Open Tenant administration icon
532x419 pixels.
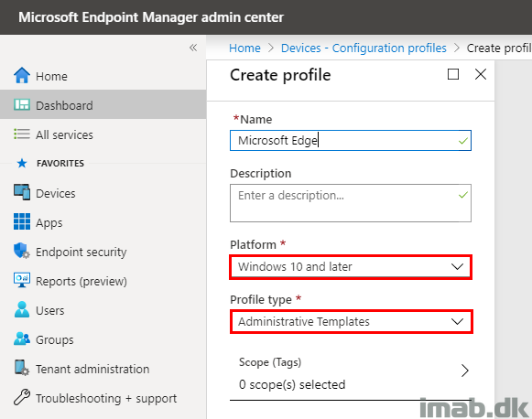(22, 368)
